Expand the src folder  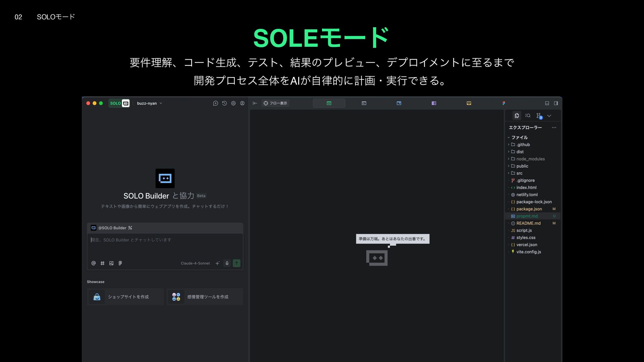pos(519,173)
